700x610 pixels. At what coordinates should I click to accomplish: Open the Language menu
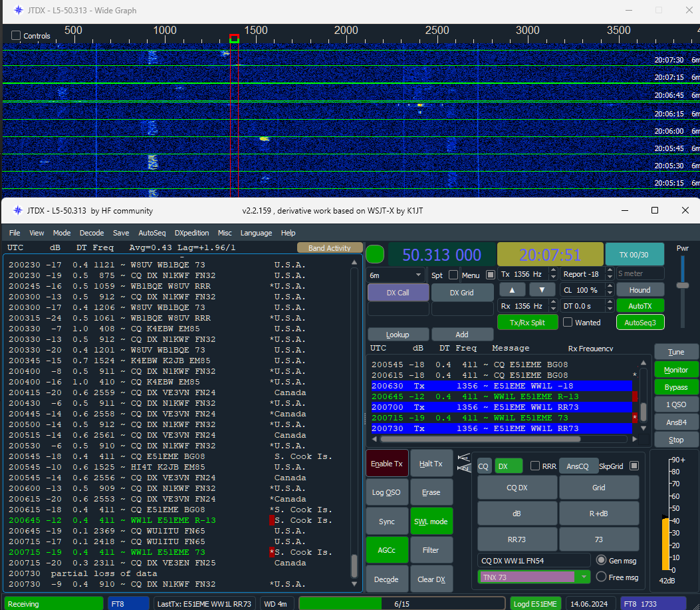(256, 233)
